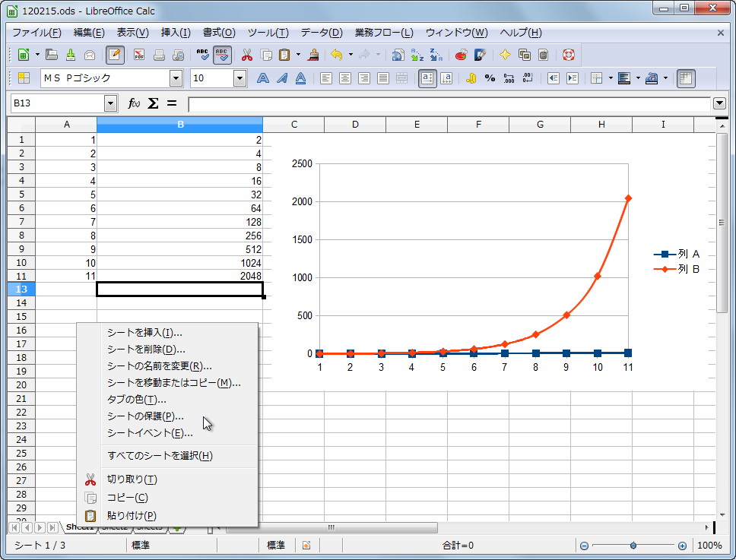The height and width of the screenshot is (560, 736).
Task: Choose タブの色(T)... menu entry
Action: pyautogui.click(x=137, y=400)
